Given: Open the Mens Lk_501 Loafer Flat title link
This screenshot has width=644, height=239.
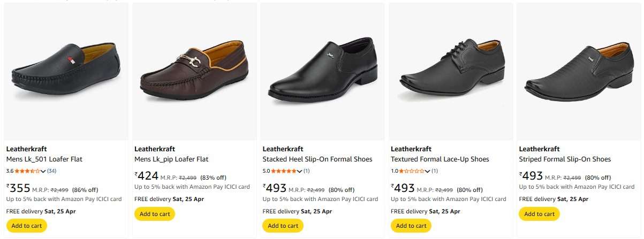Looking at the screenshot, I should 44,159.
